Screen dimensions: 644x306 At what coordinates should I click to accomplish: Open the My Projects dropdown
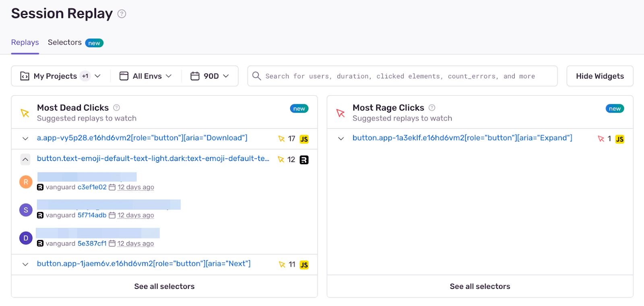click(60, 76)
